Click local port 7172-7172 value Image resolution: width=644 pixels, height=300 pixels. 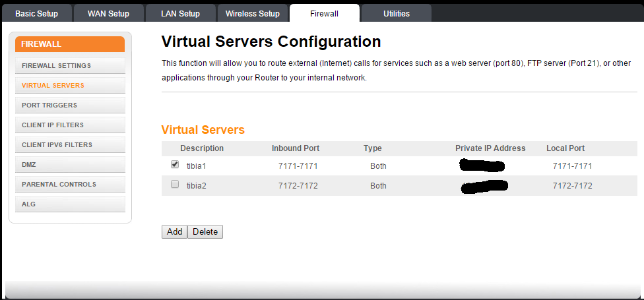click(573, 186)
